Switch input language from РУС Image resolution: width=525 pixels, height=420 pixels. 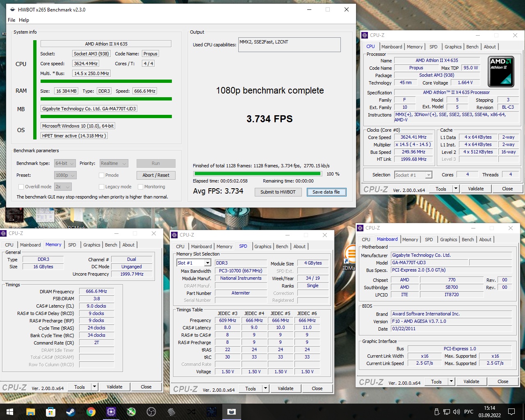click(x=469, y=412)
